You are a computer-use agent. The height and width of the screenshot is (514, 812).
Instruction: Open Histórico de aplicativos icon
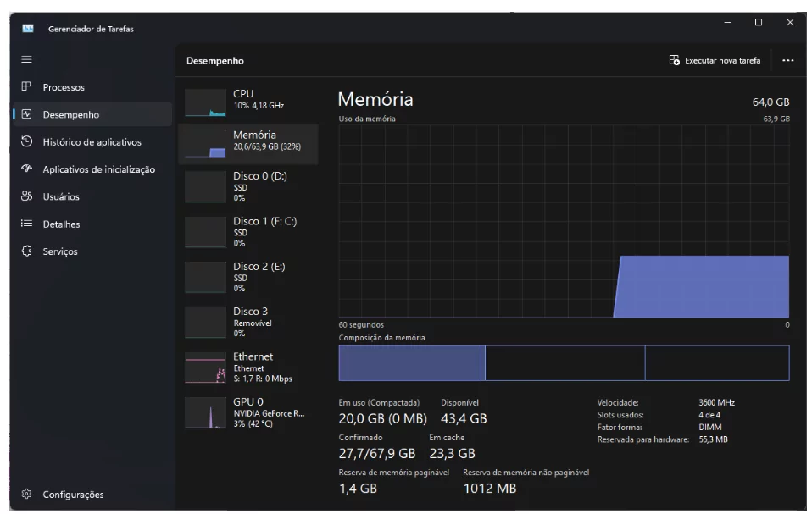point(26,141)
